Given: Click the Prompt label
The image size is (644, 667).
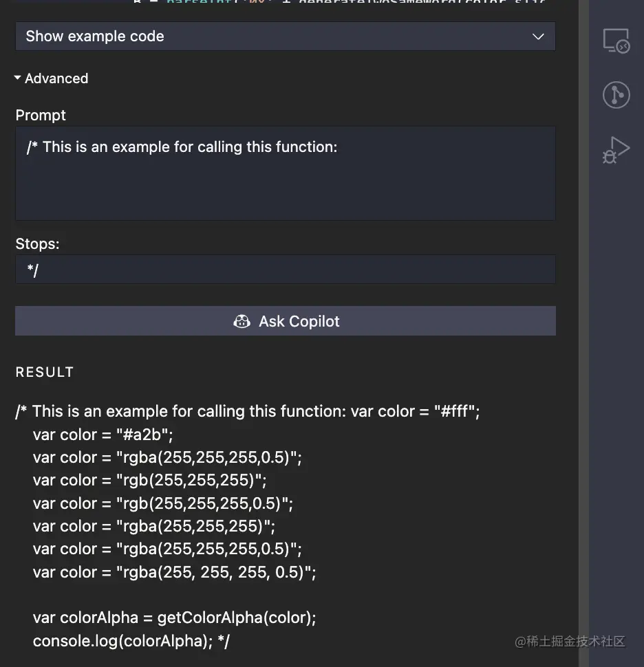Looking at the screenshot, I should click(41, 116).
